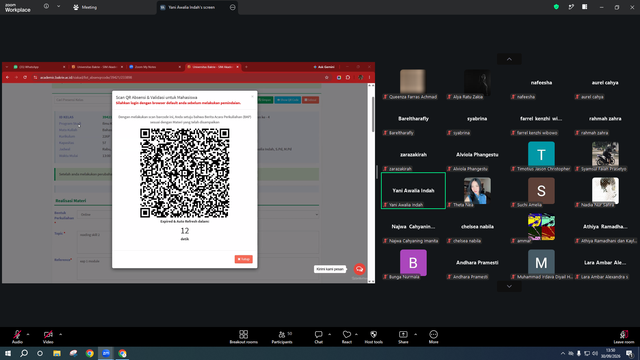The width and height of the screenshot is (640, 360).
Task: Switch to WhatsApp tab in shared browser
Action: (39, 67)
